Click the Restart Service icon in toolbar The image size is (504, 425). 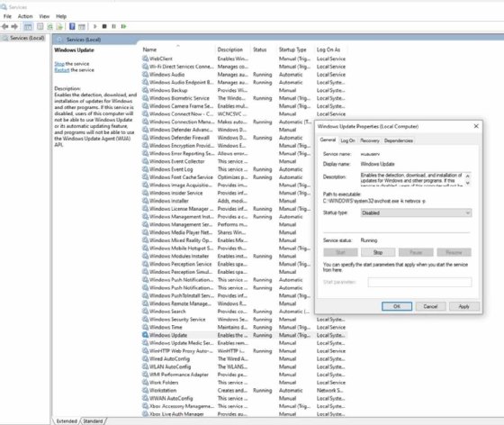(x=124, y=26)
